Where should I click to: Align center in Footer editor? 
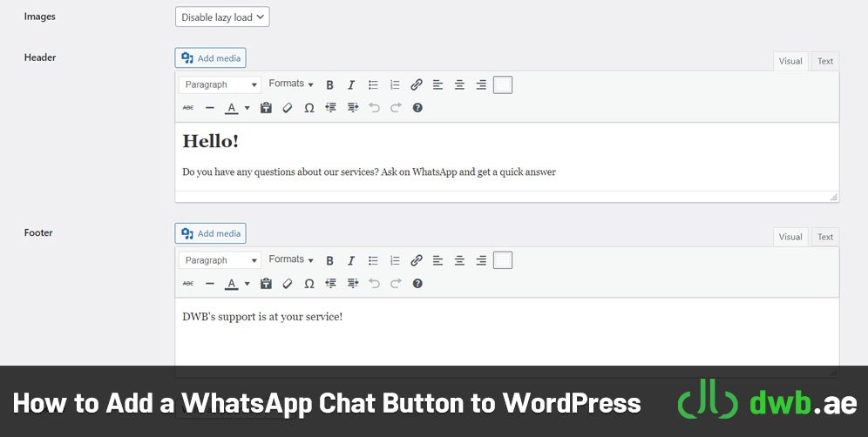[459, 260]
